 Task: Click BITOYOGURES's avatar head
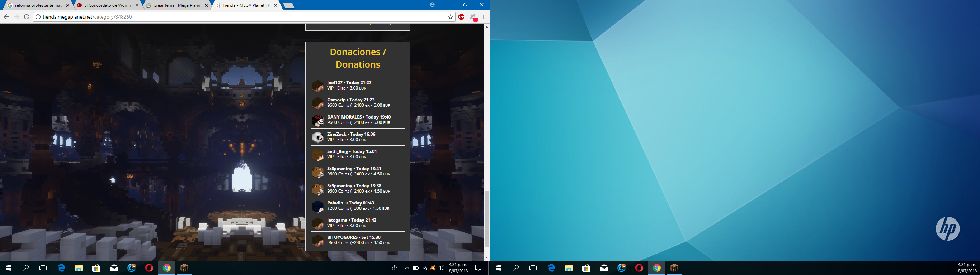pos(318,240)
